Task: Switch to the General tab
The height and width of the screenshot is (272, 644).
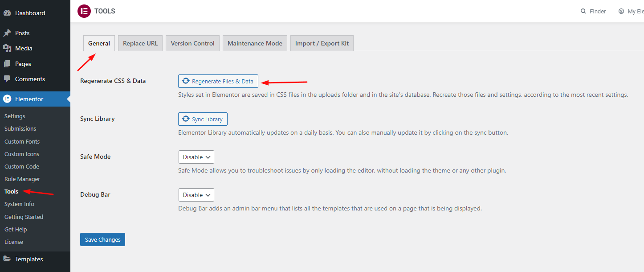Action: tap(99, 43)
